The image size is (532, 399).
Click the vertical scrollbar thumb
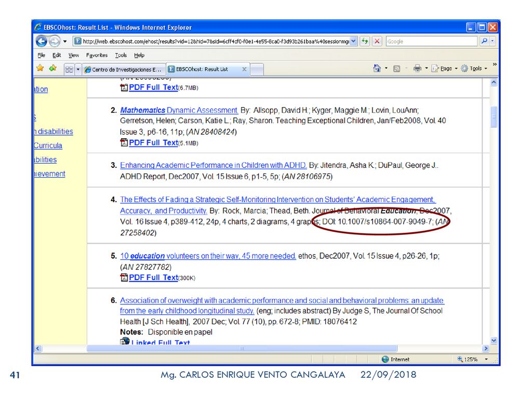pos(494,117)
